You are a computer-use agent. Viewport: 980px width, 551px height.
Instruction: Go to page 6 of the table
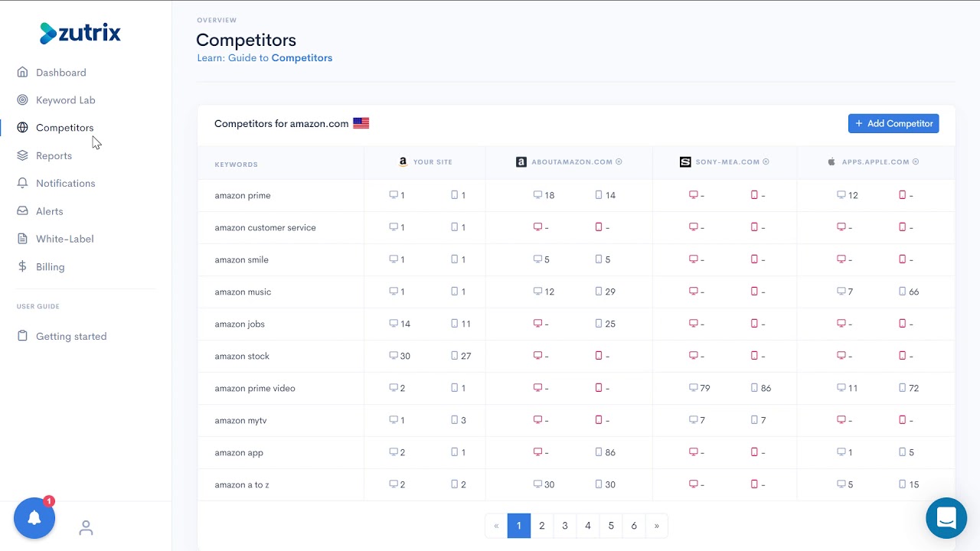[634, 526]
